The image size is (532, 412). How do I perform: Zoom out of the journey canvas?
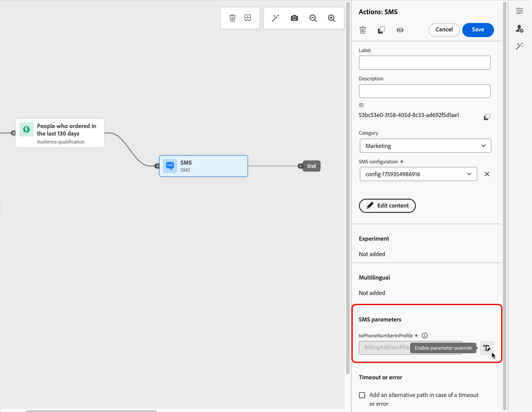[313, 18]
